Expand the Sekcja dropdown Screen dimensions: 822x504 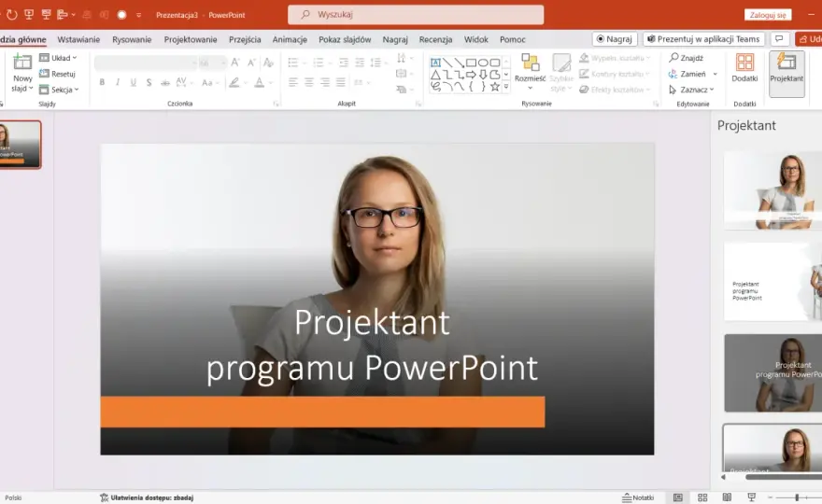[x=77, y=90]
